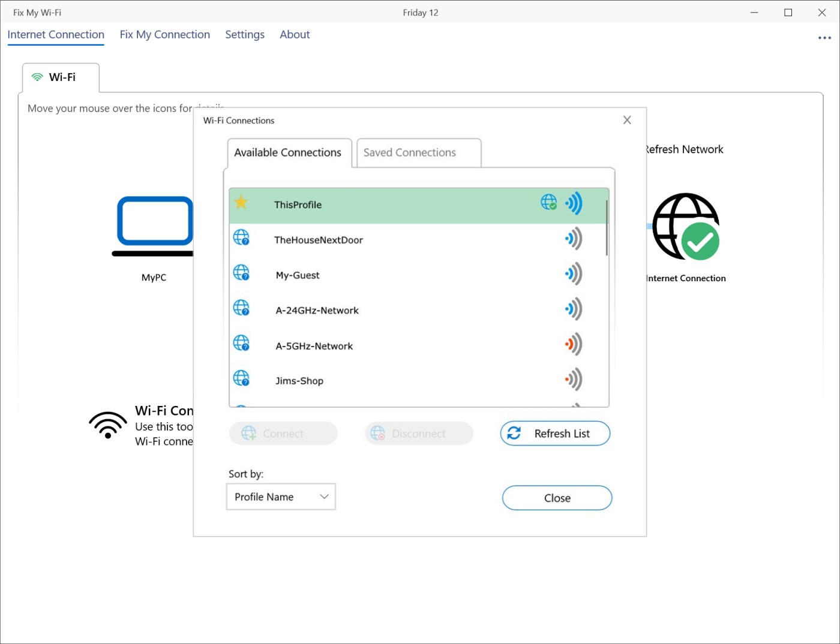Open the Sort by Profile Name dropdown

tap(281, 496)
